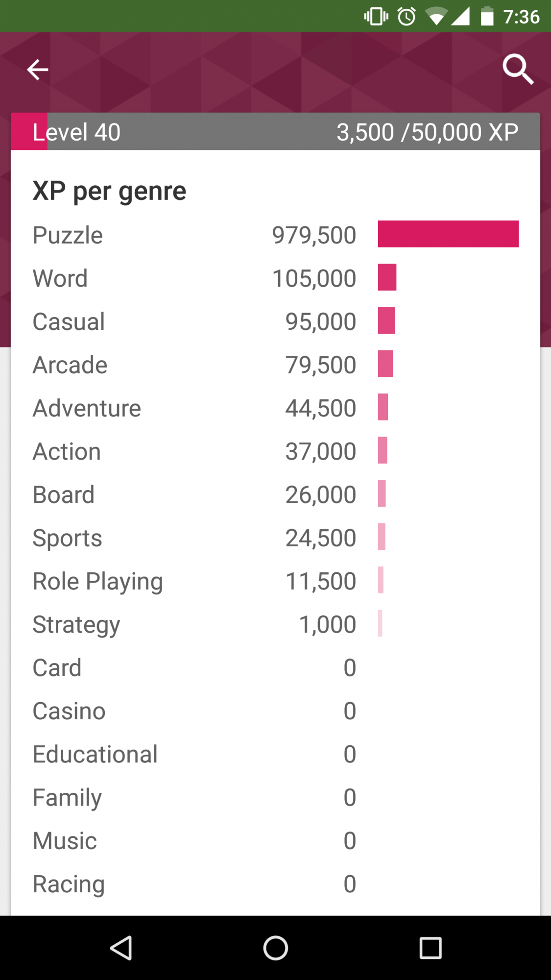Tap the back arrow icon
Screen dimensions: 551x980
click(37, 70)
